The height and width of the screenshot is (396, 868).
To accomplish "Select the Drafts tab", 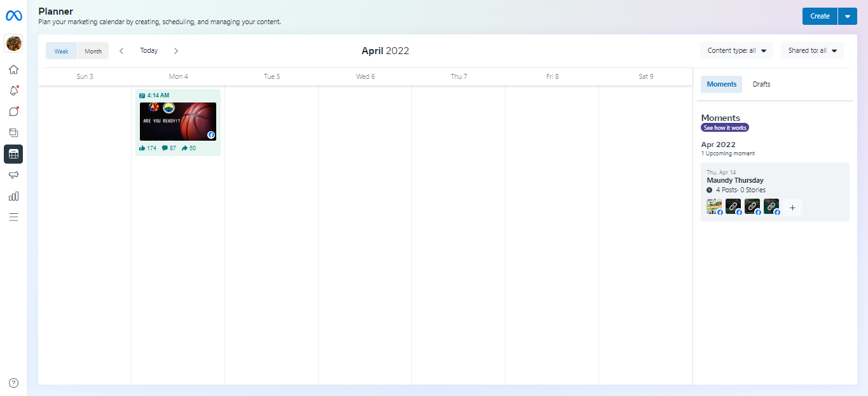I will coord(761,84).
